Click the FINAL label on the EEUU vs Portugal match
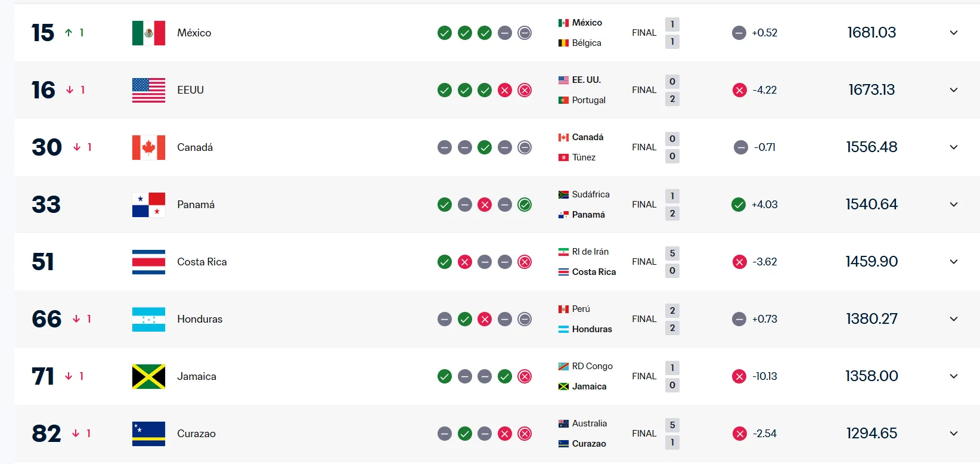The height and width of the screenshot is (464, 980). point(643,90)
